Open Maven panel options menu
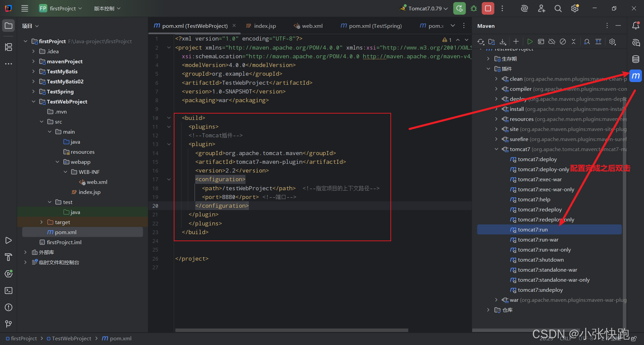Viewport: 644px width, 345px height. click(x=607, y=26)
